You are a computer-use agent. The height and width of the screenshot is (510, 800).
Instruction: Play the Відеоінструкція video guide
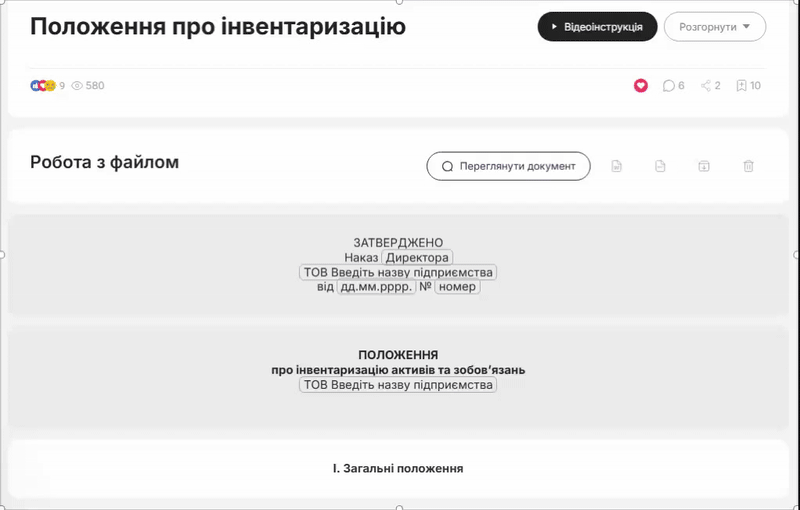coord(597,27)
